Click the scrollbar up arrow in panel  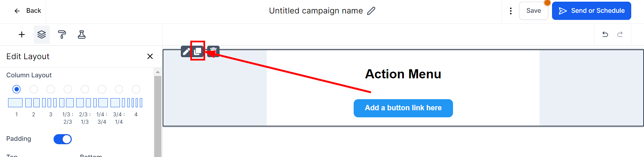point(158,72)
